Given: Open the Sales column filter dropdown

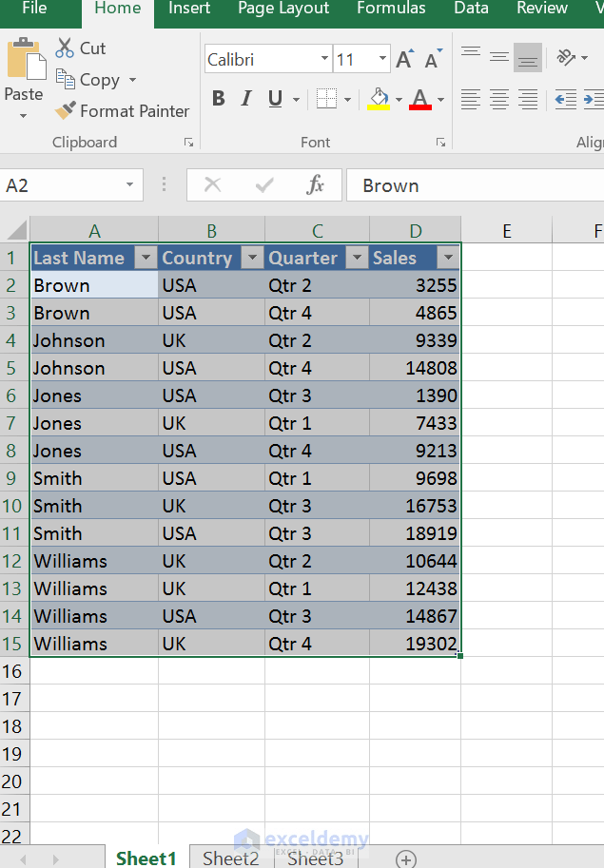Looking at the screenshot, I should 447,257.
